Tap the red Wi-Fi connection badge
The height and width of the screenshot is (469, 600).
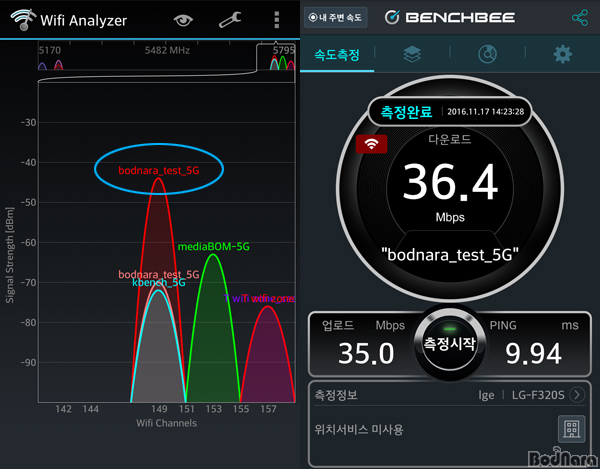(371, 144)
